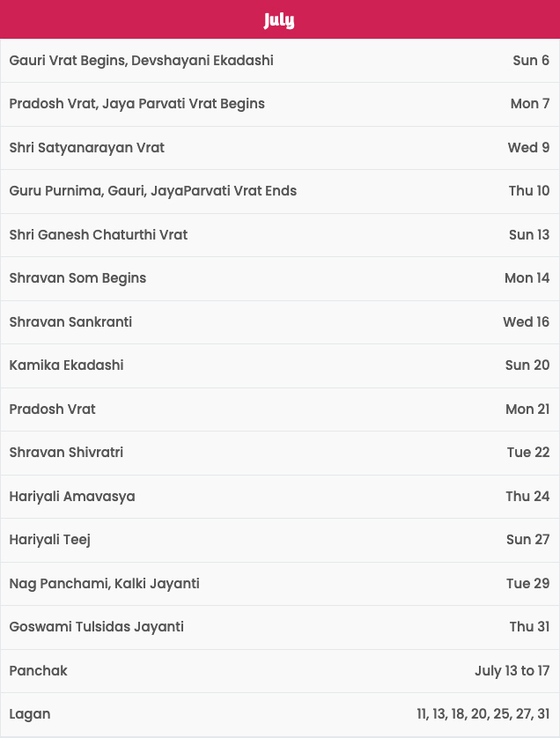
Task: Click the Pradosh Vrat, Jaya Parvati Vrat Begins entry
Action: pos(279,104)
